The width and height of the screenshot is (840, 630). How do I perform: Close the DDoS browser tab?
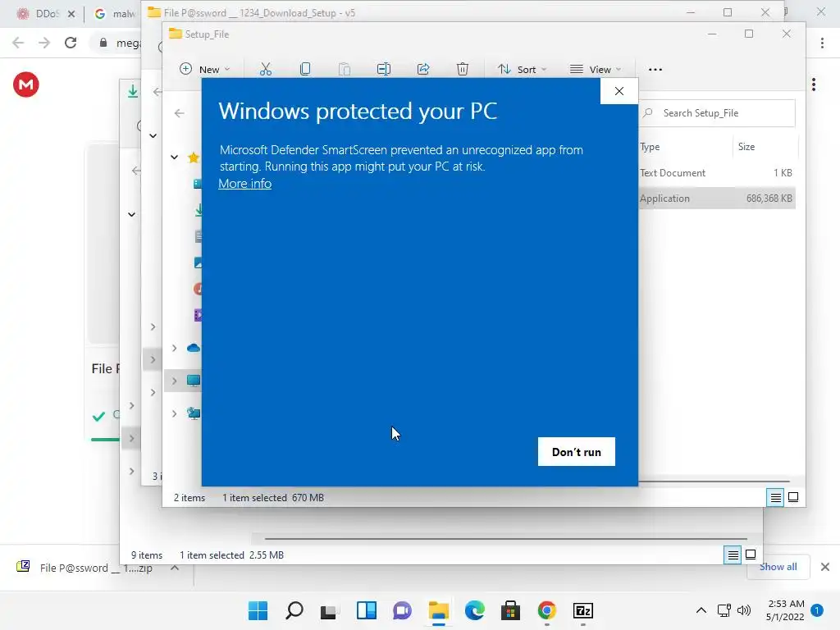pos(71,14)
